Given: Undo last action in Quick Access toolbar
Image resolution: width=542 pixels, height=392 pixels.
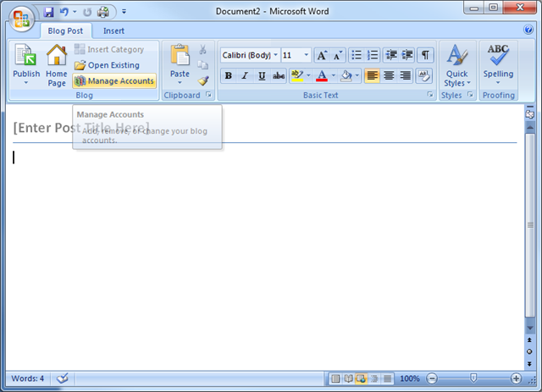Looking at the screenshot, I should [x=64, y=12].
